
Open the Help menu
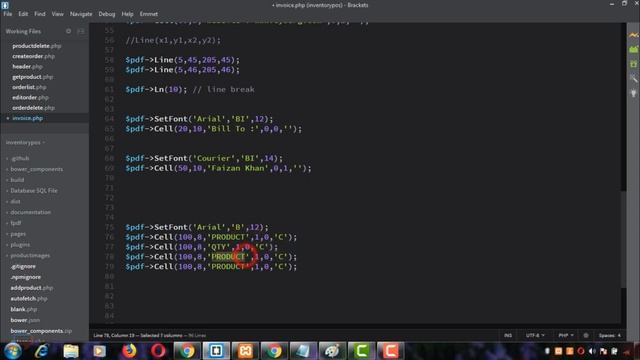tap(127, 14)
